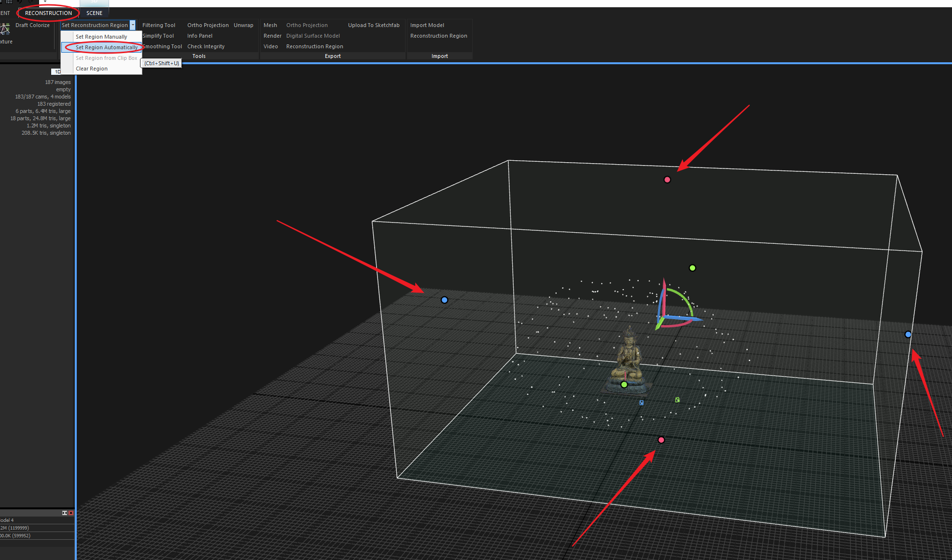The image size is (952, 560).
Task: Click the small green widget icon near statue base
Action: [677, 400]
